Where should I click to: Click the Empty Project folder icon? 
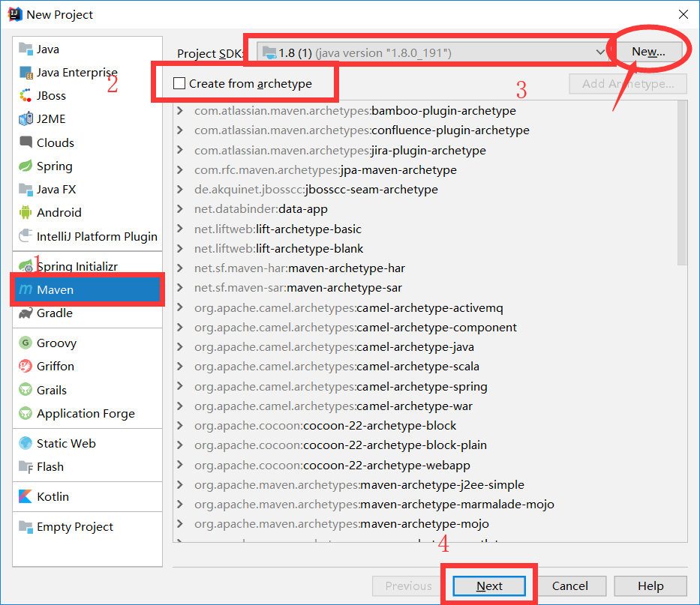pos(26,526)
